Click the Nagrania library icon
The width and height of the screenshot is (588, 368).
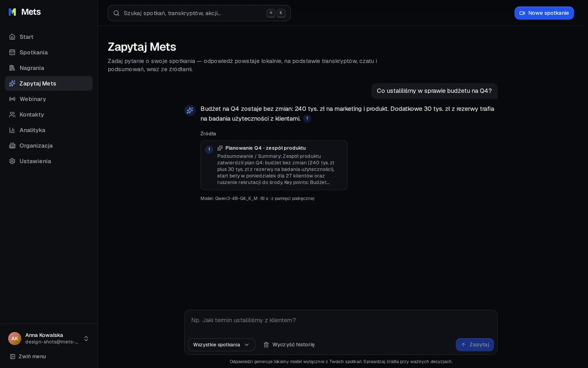[12, 68]
